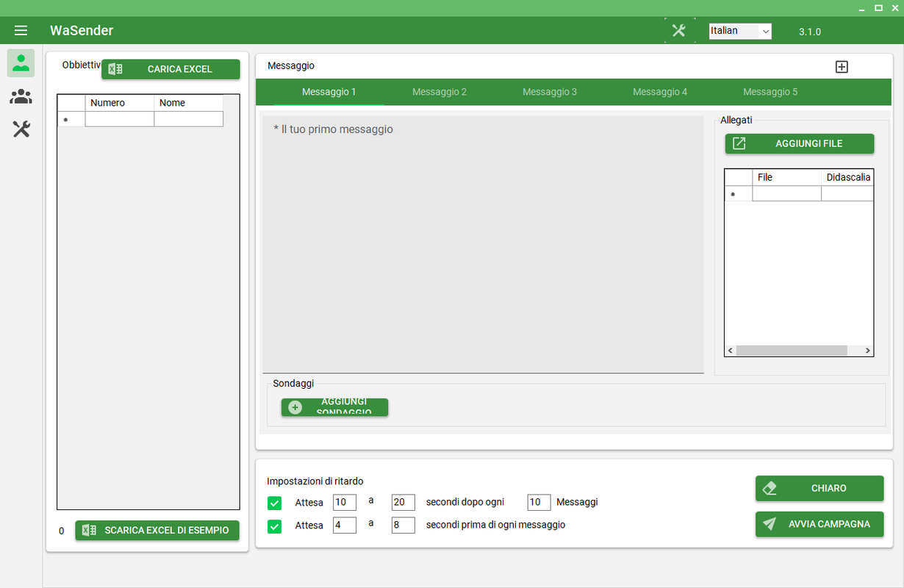Image resolution: width=904 pixels, height=588 pixels.
Task: Click the new row asterisk in contacts table
Action: coord(65,120)
